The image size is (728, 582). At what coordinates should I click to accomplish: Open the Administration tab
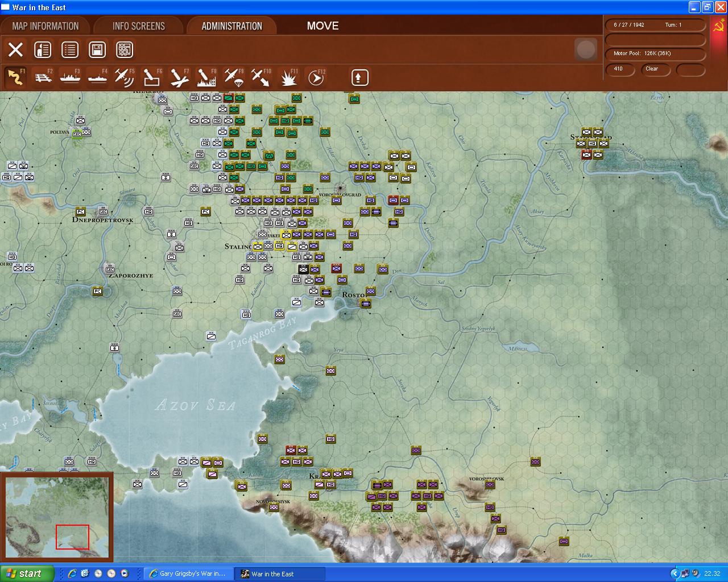[232, 26]
